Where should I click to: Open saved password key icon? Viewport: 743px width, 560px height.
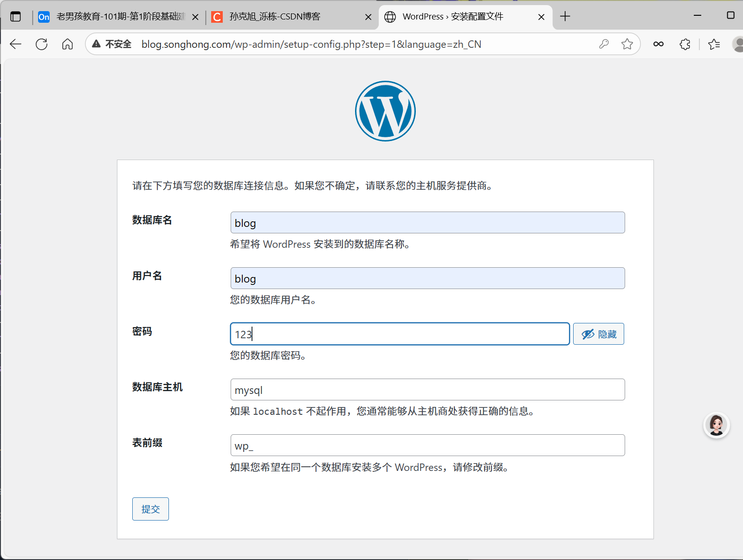[x=604, y=44]
